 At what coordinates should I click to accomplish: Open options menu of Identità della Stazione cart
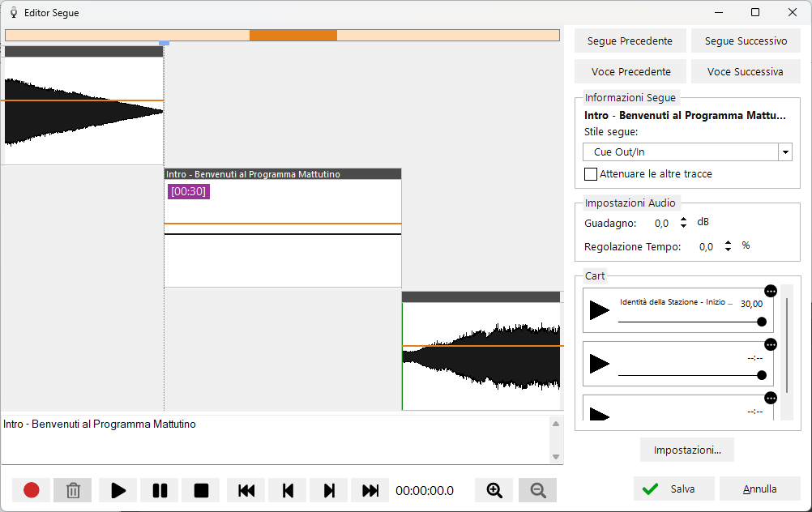click(771, 292)
